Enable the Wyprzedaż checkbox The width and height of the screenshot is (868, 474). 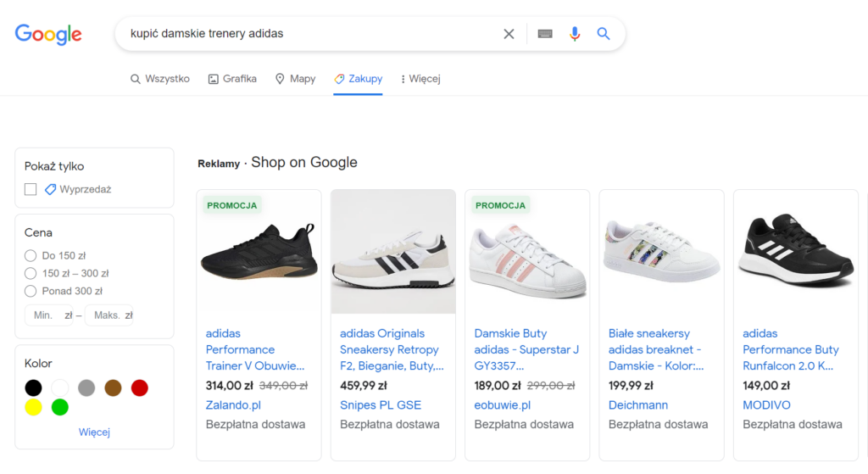click(31, 189)
